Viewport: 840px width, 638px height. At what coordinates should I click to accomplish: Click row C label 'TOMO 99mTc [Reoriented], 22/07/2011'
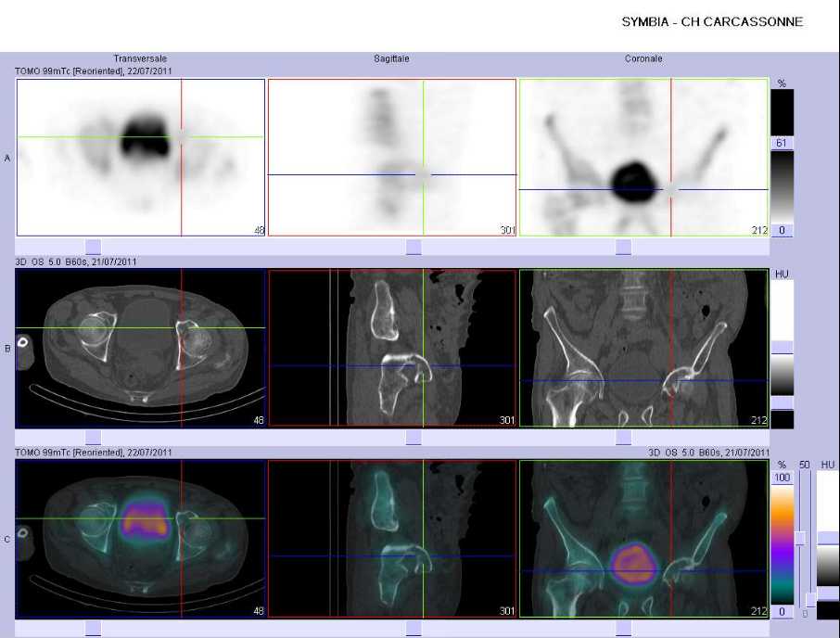(94, 453)
